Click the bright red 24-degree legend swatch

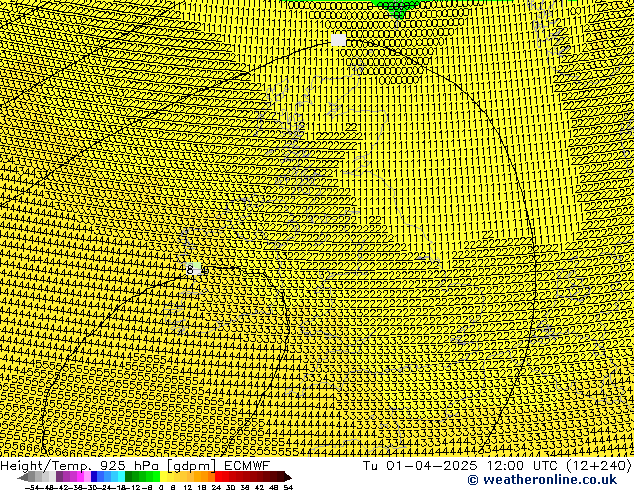(x=218, y=477)
